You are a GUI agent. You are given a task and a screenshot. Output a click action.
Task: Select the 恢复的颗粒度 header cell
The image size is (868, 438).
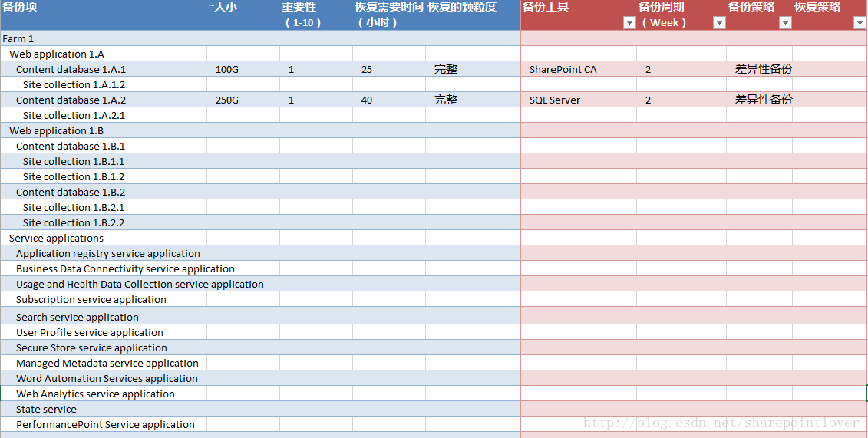pos(473,15)
